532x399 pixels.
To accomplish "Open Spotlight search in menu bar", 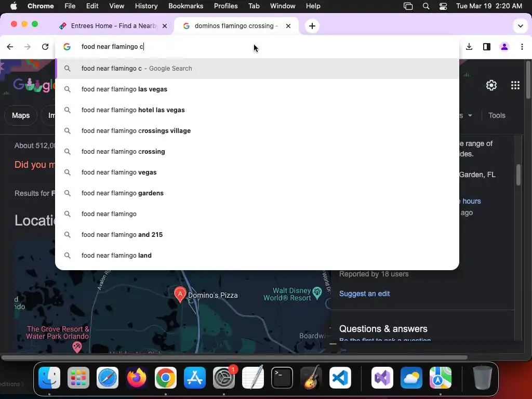I will pyautogui.click(x=426, y=6).
